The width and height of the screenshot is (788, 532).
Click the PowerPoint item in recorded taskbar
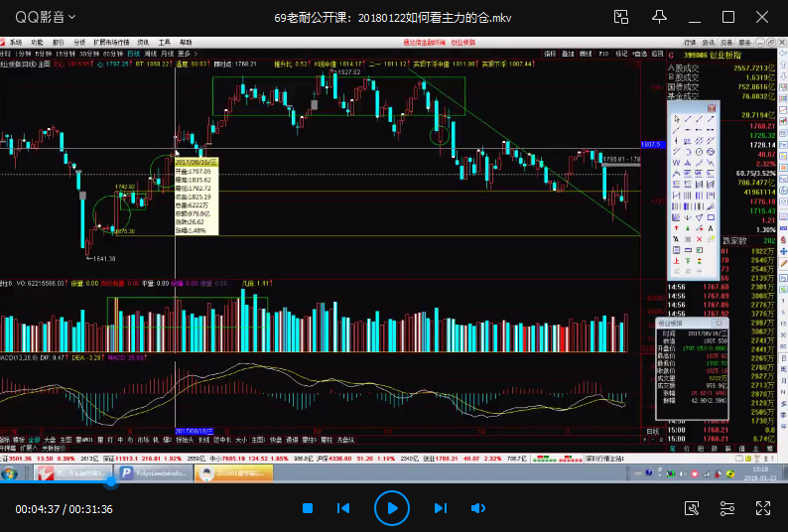coord(149,473)
